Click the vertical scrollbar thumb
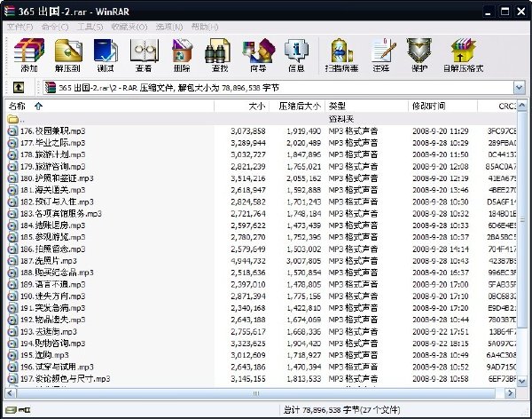The image size is (532, 419). coord(522,219)
